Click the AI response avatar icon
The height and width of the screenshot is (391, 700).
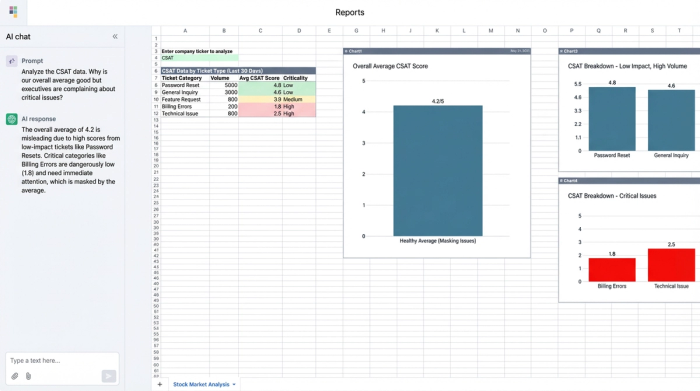[x=12, y=119]
